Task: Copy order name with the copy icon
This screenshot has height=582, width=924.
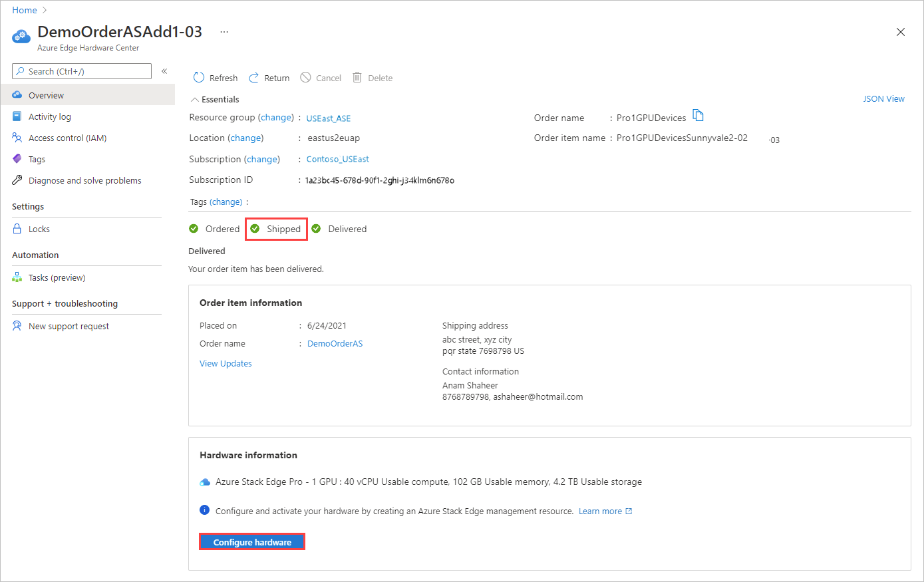Action: (698, 116)
